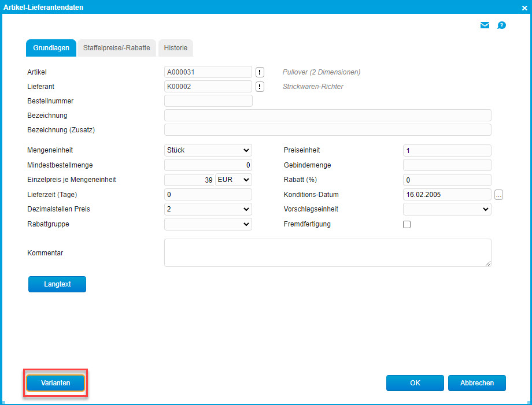Confirm with the OK button
This screenshot has width=532, height=405.
click(415, 383)
